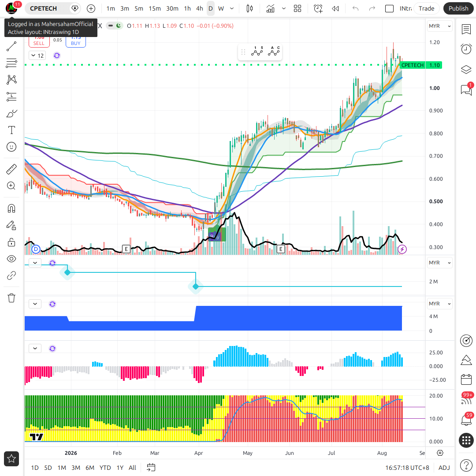Hide all drawings with eye icon
The image size is (476, 476).
tap(11, 259)
